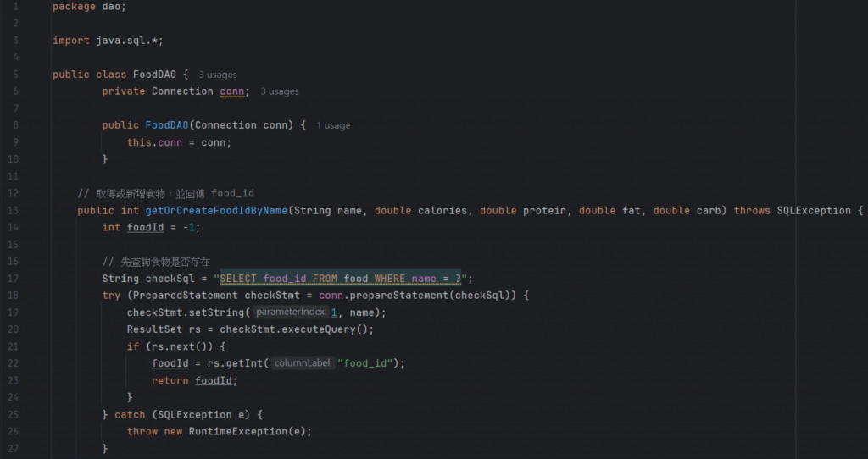Click 'this.conn' in the constructor body

pyautogui.click(x=154, y=142)
